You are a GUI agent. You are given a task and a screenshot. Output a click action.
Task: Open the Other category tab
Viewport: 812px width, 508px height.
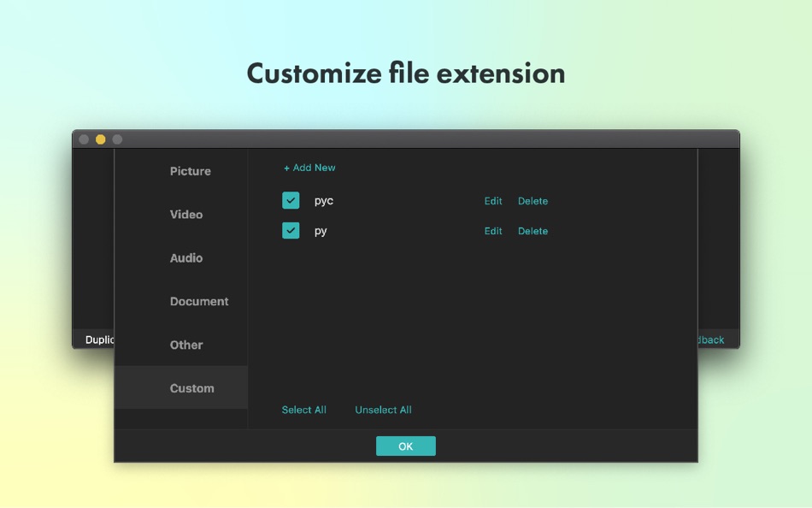pos(180,346)
